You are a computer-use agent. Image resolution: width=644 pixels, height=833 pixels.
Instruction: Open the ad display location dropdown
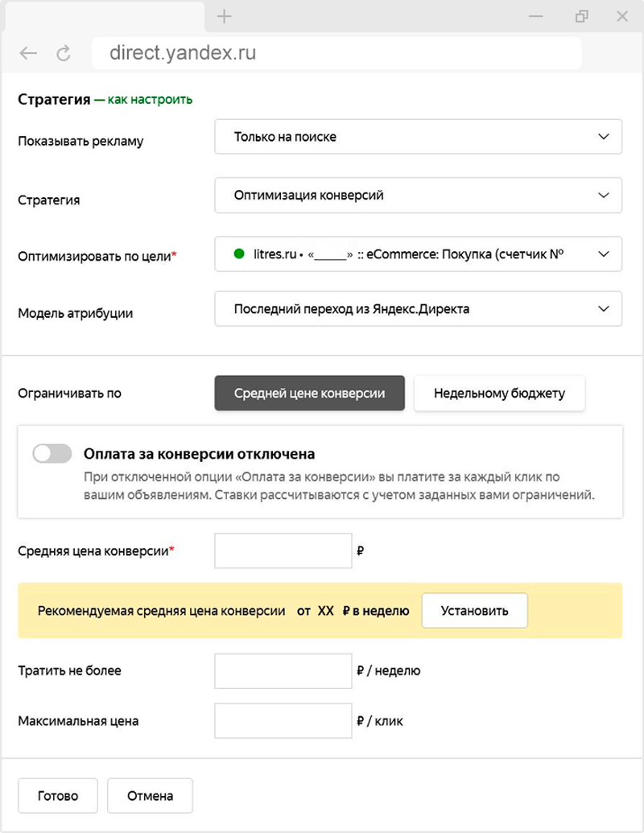coord(418,137)
